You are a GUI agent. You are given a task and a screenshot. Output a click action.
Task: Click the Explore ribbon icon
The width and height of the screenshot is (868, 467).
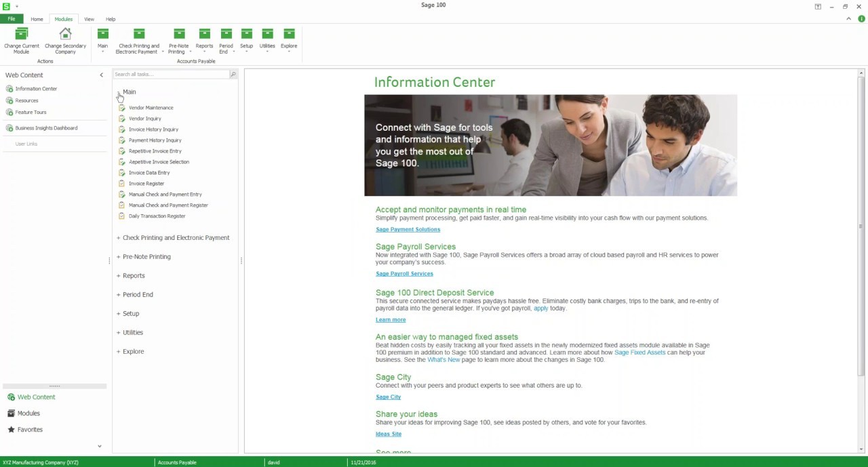[x=289, y=35]
